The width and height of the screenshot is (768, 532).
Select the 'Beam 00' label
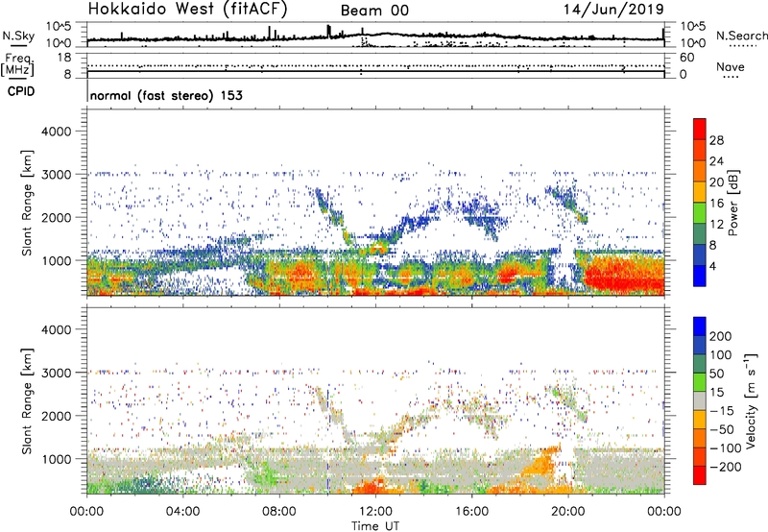pos(374,11)
